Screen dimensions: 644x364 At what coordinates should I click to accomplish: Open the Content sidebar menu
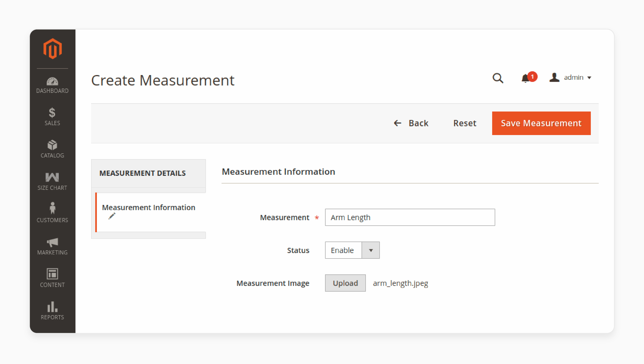tap(52, 278)
